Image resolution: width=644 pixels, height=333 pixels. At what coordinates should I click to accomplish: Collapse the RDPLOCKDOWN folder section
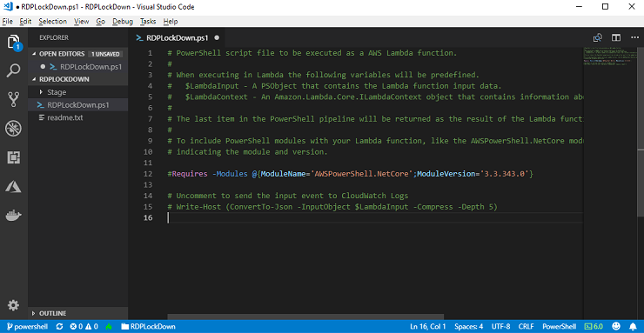point(64,79)
